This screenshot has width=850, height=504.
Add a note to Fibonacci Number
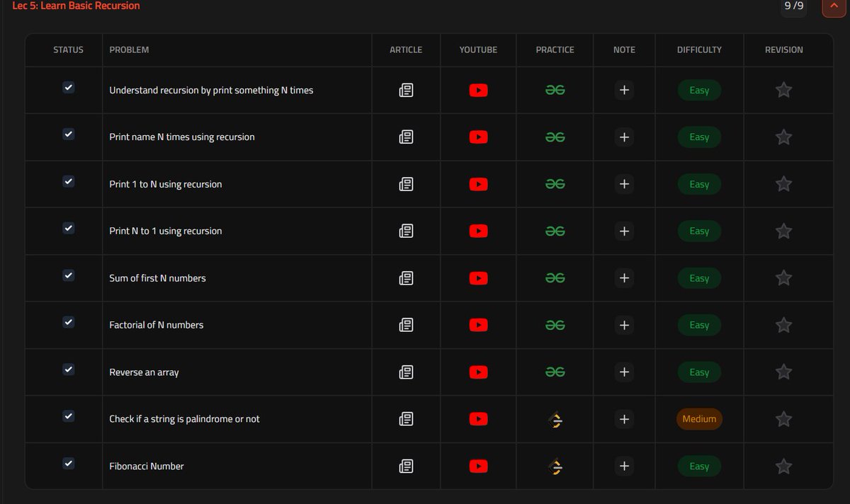click(x=624, y=466)
